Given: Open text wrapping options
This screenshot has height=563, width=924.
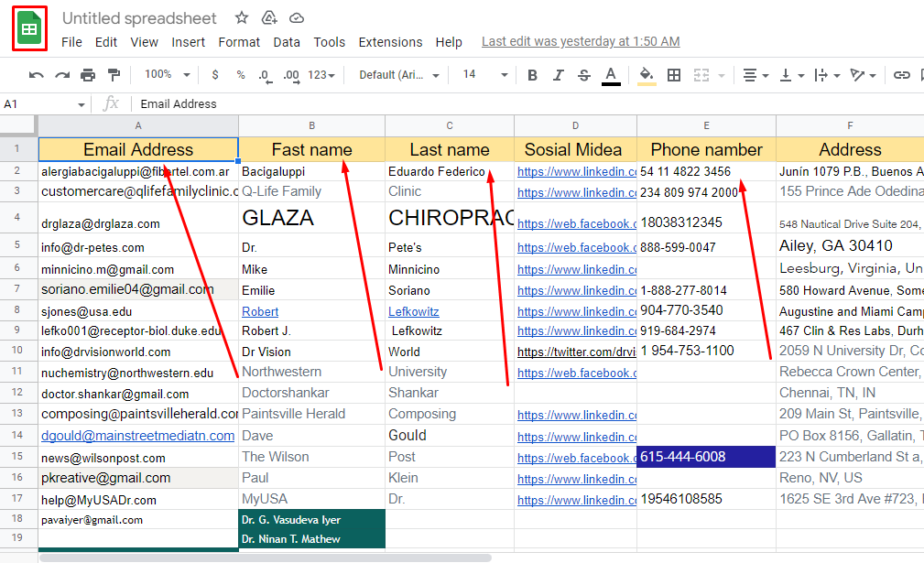Looking at the screenshot, I should (827, 75).
